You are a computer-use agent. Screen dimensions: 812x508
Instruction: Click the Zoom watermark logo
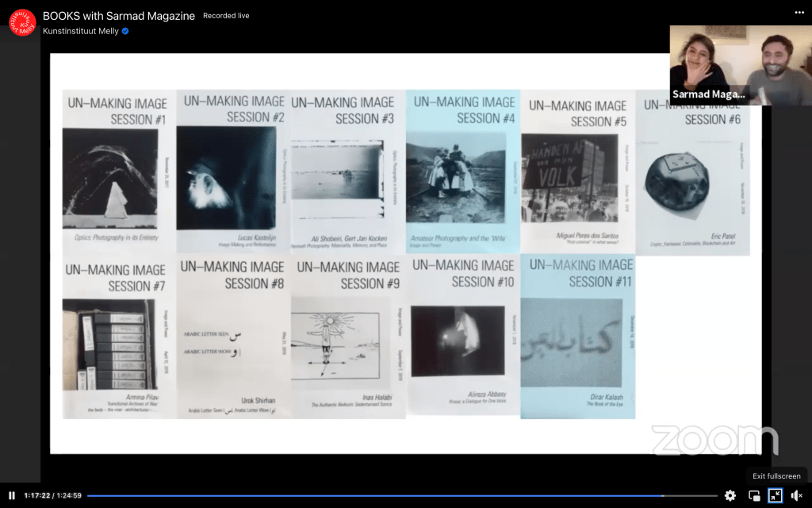pyautogui.click(x=714, y=440)
